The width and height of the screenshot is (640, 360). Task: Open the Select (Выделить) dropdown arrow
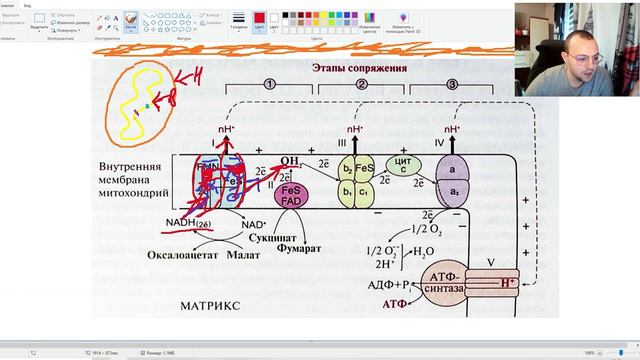pyautogui.click(x=39, y=31)
